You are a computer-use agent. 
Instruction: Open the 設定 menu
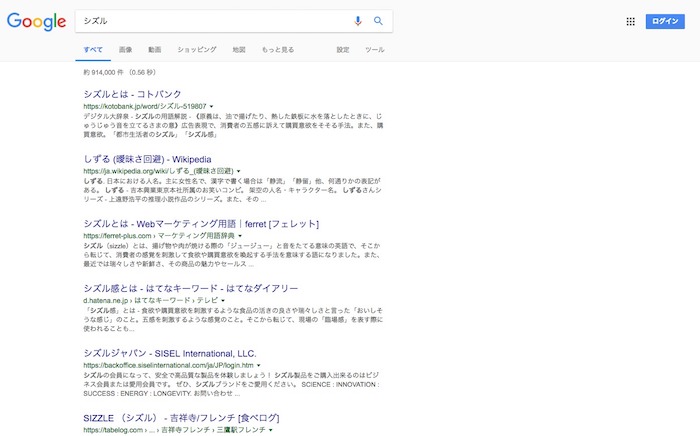343,49
